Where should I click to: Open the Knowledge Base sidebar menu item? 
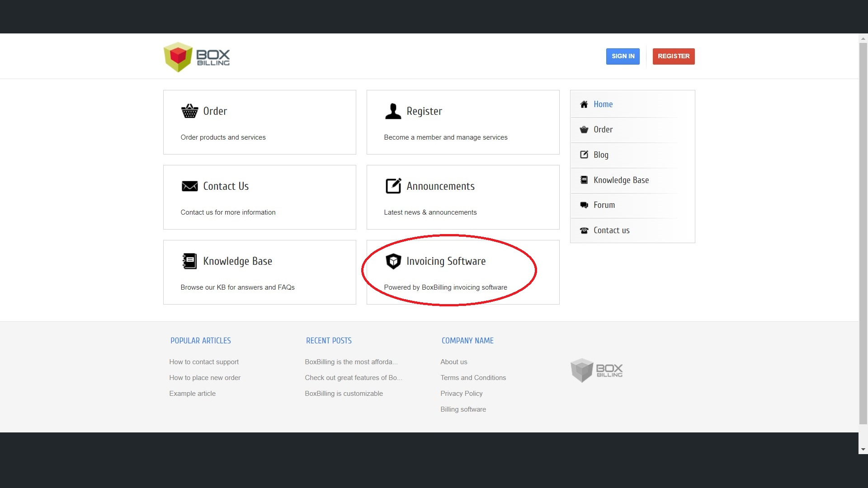632,180
